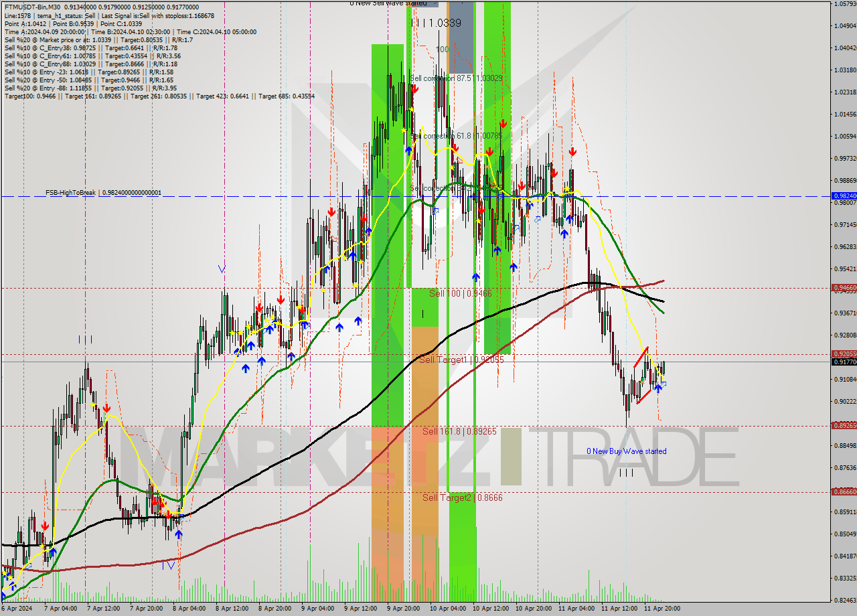The image size is (857, 616).
Task: Click the 8 Apr 12:00 time label
Action: click(232, 609)
